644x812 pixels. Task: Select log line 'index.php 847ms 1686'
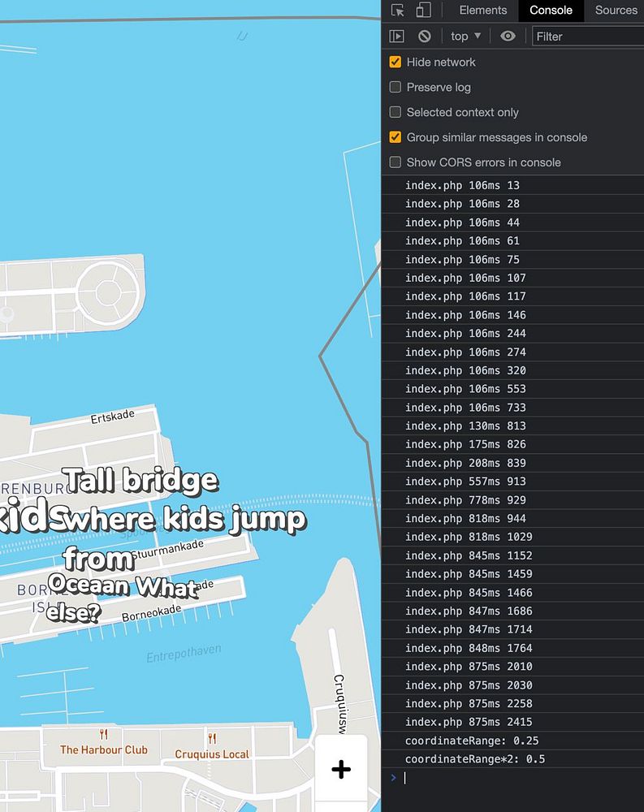click(x=513, y=611)
